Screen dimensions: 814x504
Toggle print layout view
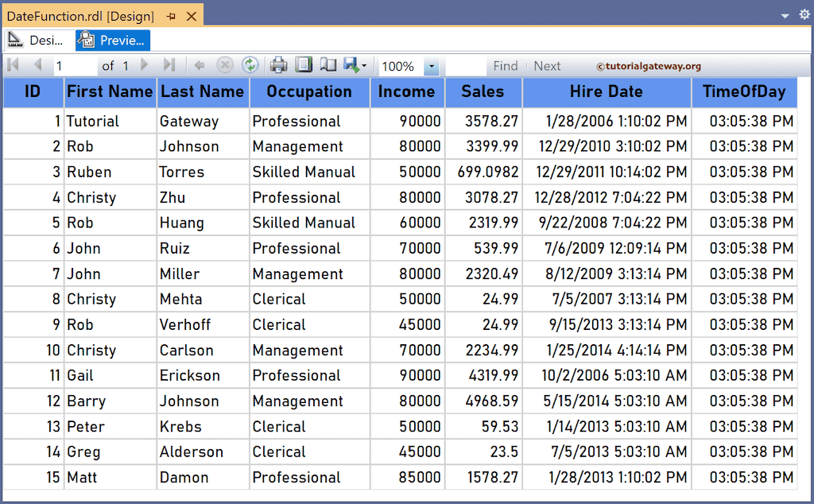coord(328,66)
